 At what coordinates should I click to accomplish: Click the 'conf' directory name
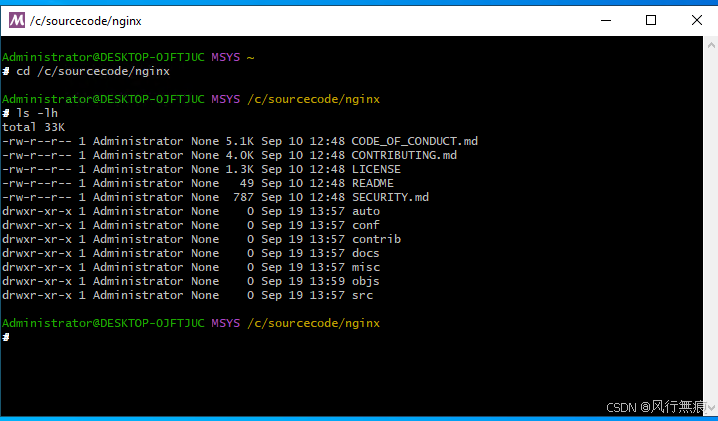[365, 225]
